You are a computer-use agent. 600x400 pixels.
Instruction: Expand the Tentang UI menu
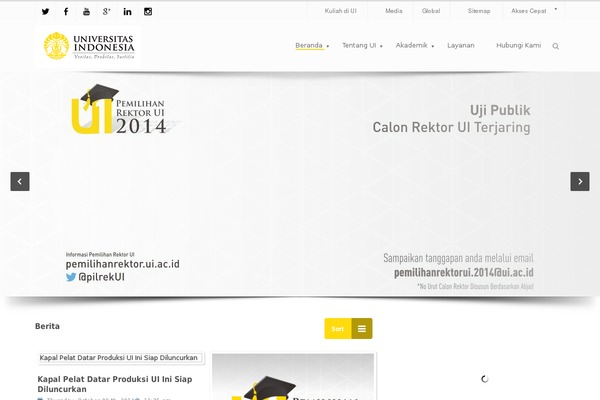(x=362, y=46)
